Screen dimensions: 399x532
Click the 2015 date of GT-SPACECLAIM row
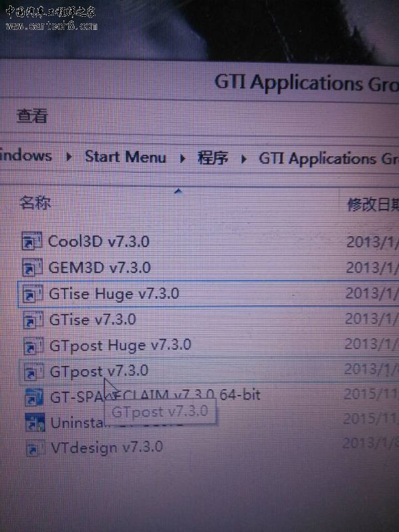click(x=371, y=394)
